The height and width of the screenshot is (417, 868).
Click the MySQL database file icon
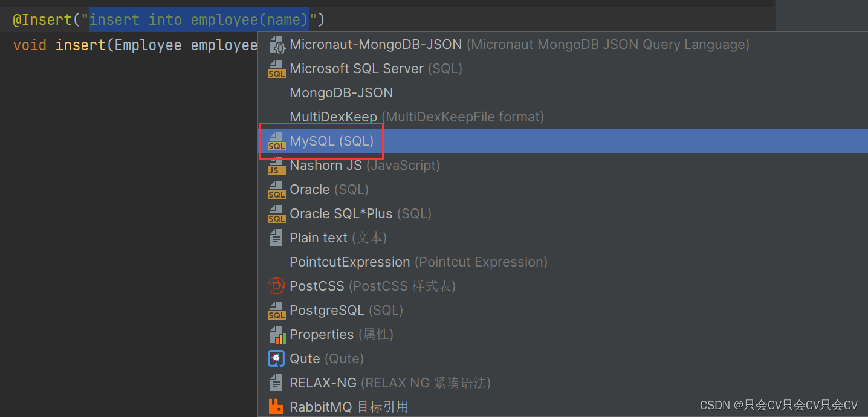point(276,141)
